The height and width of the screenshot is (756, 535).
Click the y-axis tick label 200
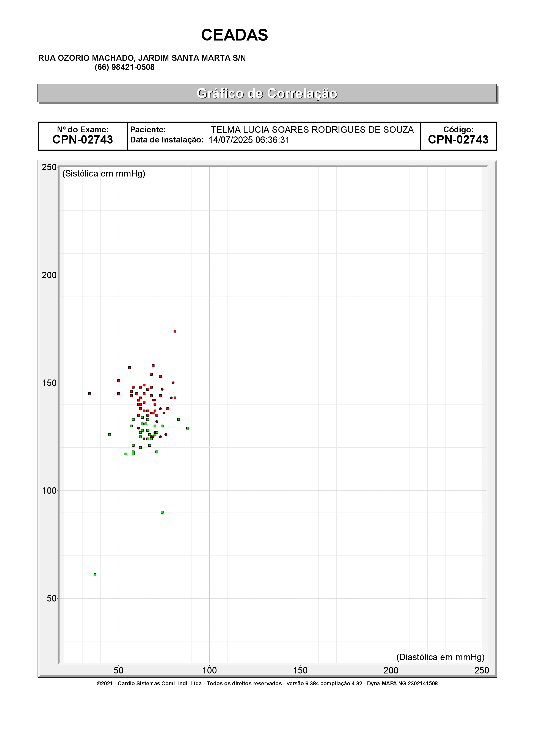pos(49,275)
